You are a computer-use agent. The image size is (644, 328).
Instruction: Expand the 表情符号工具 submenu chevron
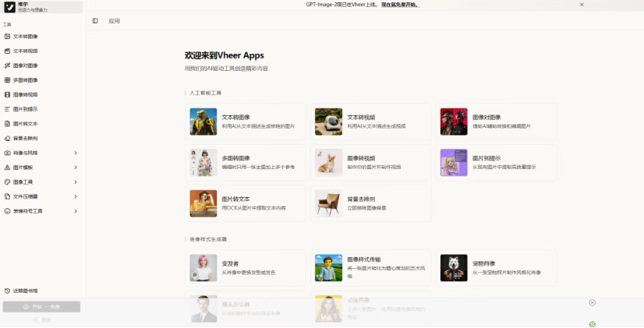point(76,211)
